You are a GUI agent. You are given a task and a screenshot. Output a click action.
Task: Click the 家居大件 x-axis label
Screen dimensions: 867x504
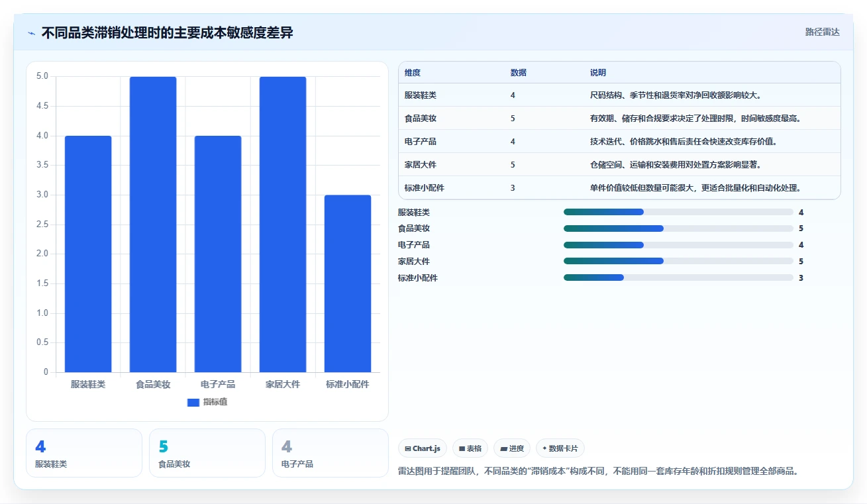[x=283, y=384]
